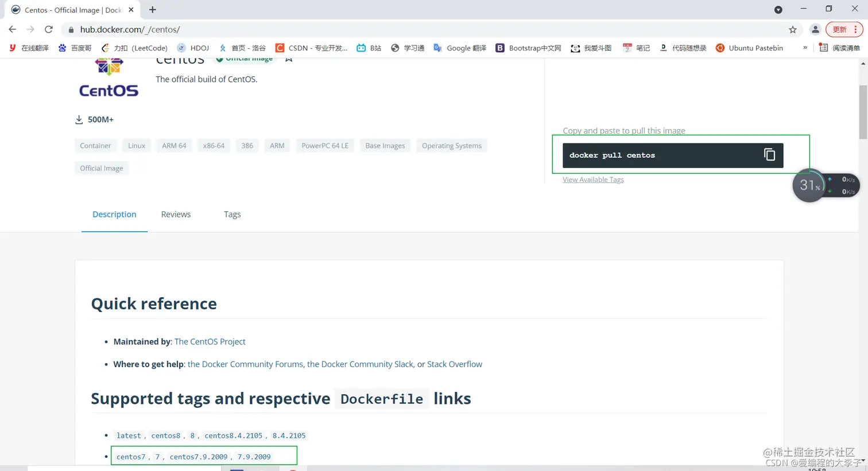The width and height of the screenshot is (868, 471).
Task: Open 笔记 bookmark
Action: (x=637, y=48)
